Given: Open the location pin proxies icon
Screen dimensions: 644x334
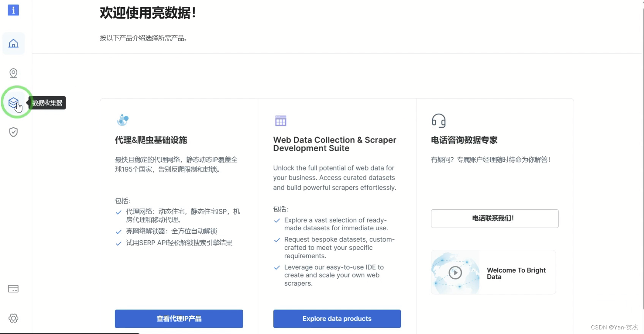Looking at the screenshot, I should (13, 73).
